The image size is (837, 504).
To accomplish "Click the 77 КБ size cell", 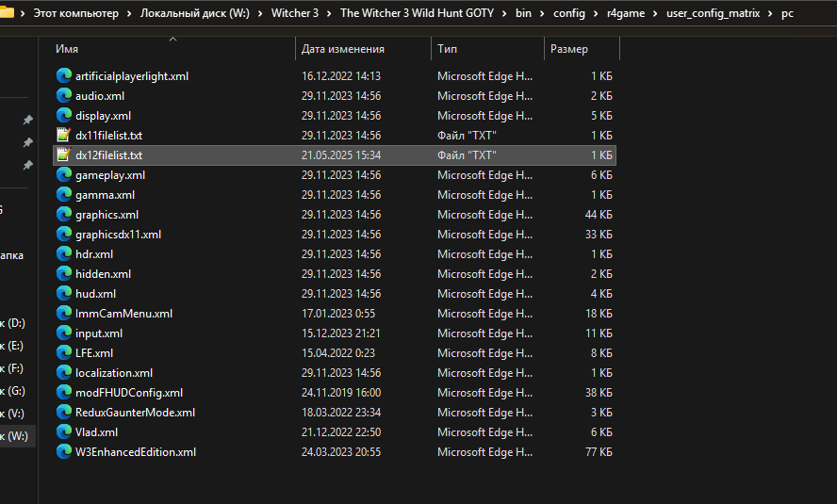I will coord(599,452).
